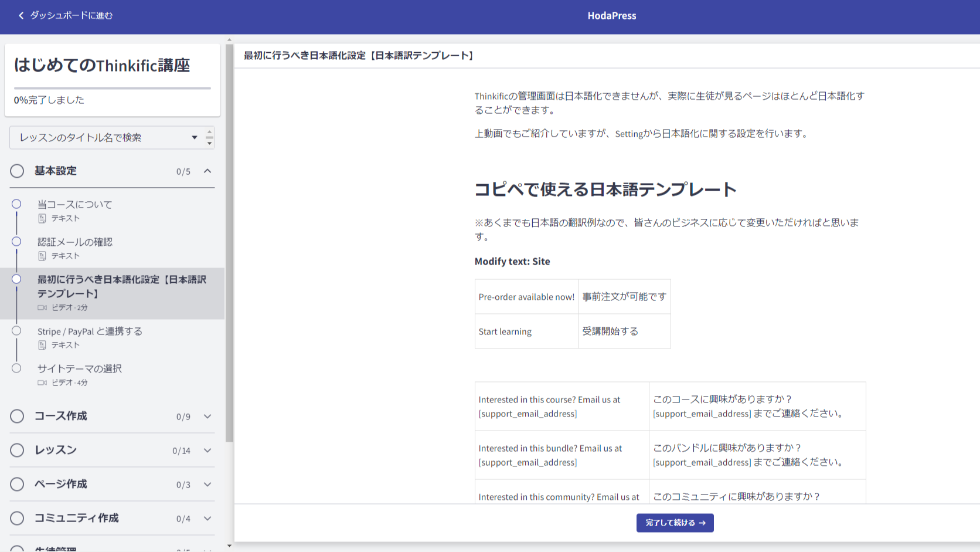Viewport: 980px width, 552px height.
Task: Toggle completion circle for ページ作成 chapter
Action: pos(17,484)
